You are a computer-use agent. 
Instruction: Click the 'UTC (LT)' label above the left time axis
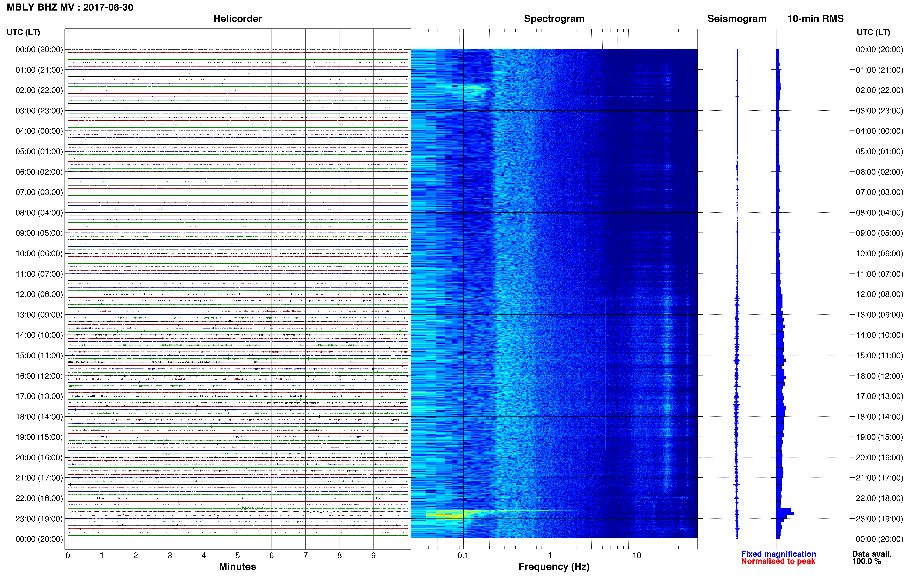23,32
